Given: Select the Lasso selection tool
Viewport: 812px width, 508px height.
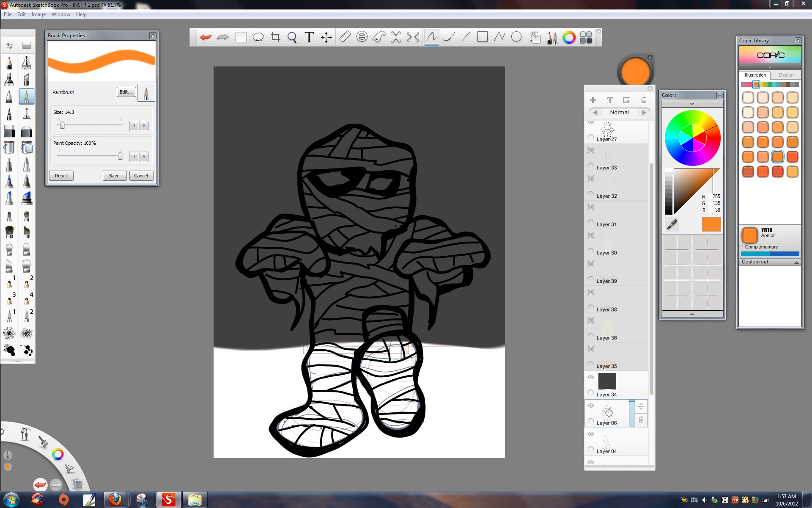Looking at the screenshot, I should pos(258,37).
